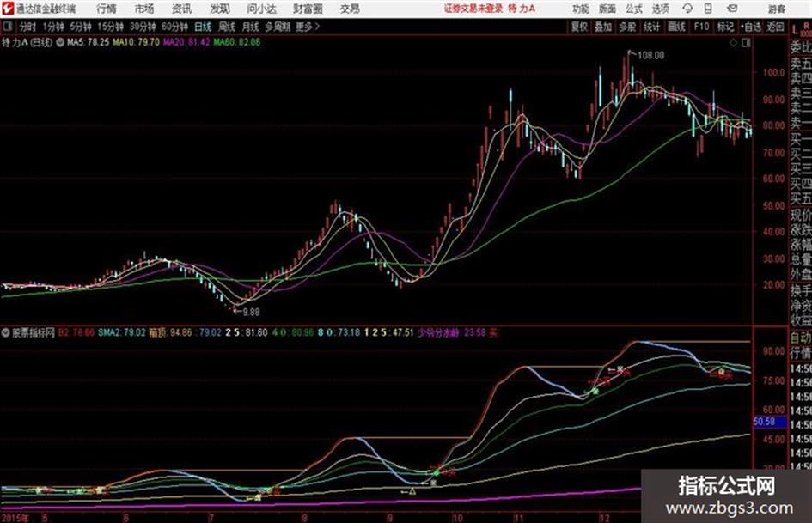This screenshot has height=523, width=812.
Task: Open the 交易 menu
Action: (x=350, y=9)
